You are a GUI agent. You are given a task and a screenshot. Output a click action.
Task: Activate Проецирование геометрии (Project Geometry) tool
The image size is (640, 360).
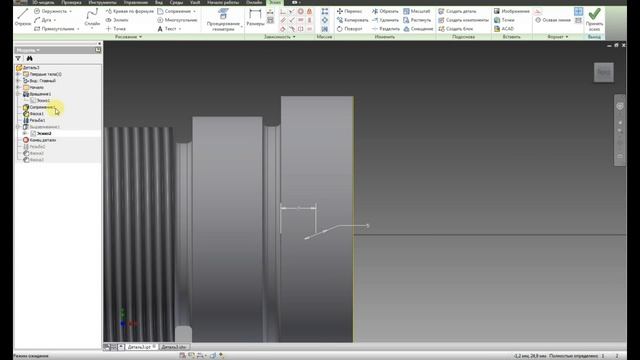(x=223, y=20)
